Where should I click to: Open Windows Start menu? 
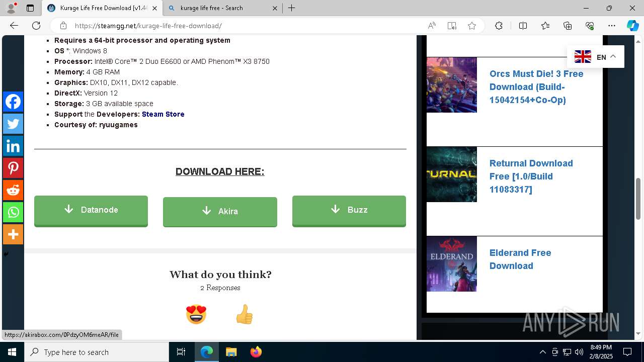click(12, 352)
